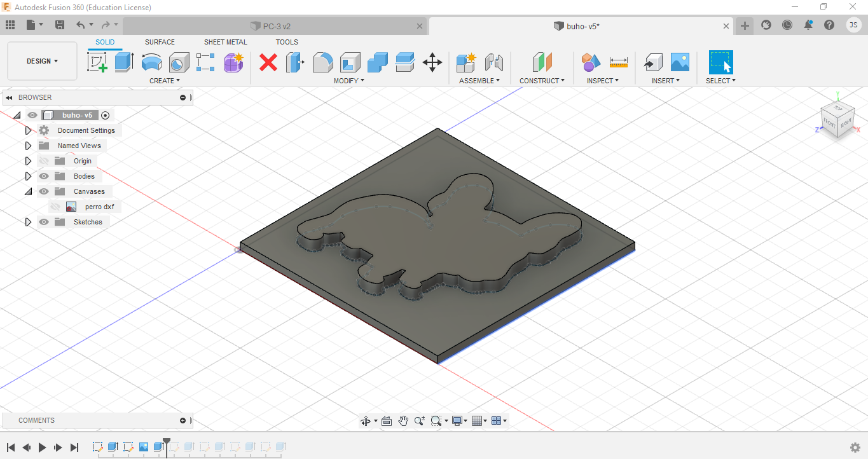Select the Split Face tool

coord(405,62)
